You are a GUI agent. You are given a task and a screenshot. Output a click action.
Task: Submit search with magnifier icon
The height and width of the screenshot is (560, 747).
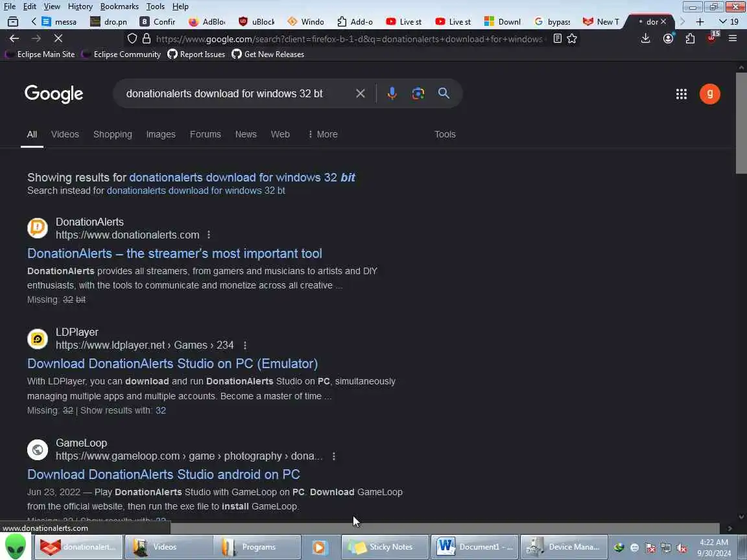[x=444, y=93]
